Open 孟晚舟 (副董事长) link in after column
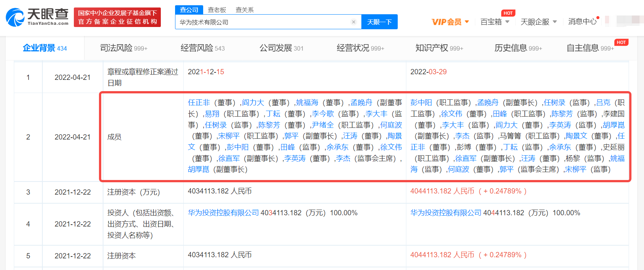The width and height of the screenshot is (644, 270). pos(488,102)
